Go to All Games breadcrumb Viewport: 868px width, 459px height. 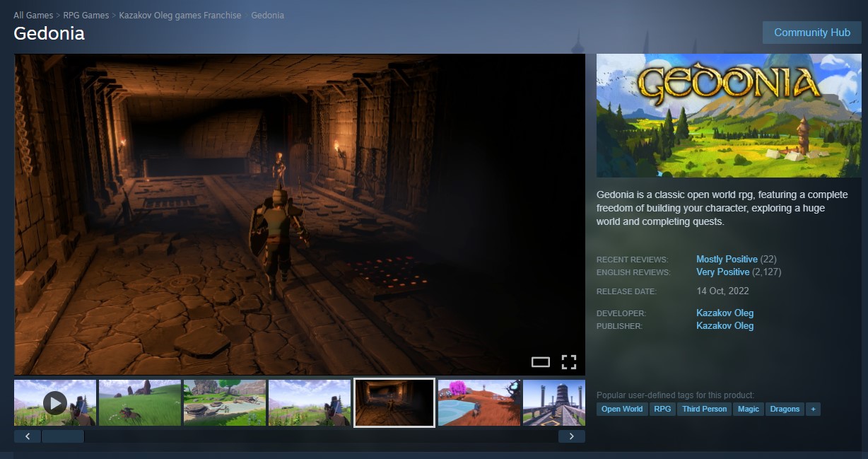(33, 15)
